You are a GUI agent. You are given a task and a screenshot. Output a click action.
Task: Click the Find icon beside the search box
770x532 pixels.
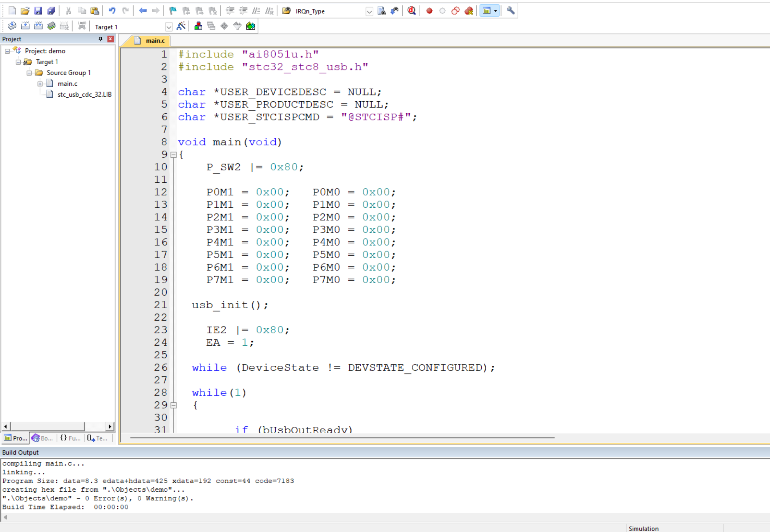point(381,11)
